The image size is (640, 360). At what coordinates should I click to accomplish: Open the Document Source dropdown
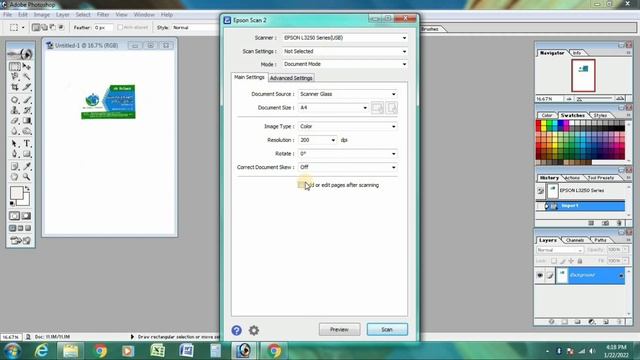(348, 94)
